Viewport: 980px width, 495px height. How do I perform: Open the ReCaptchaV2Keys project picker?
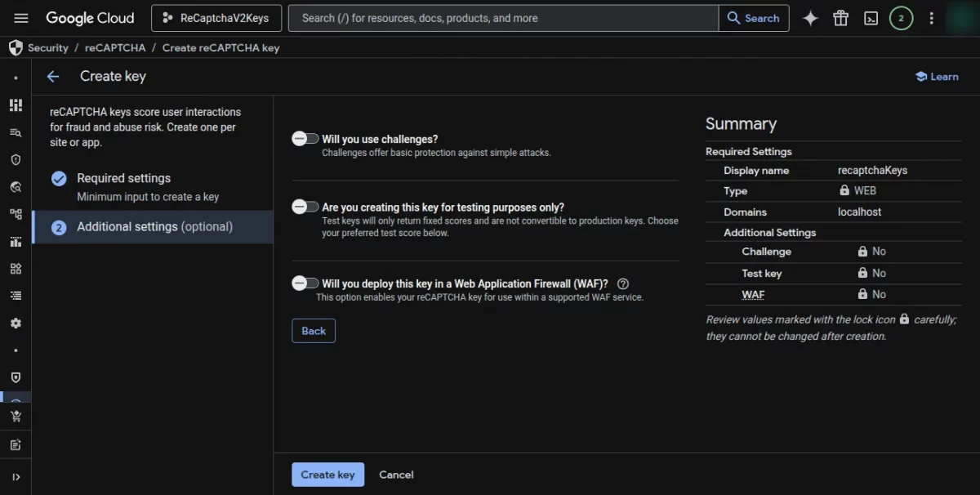click(x=216, y=18)
